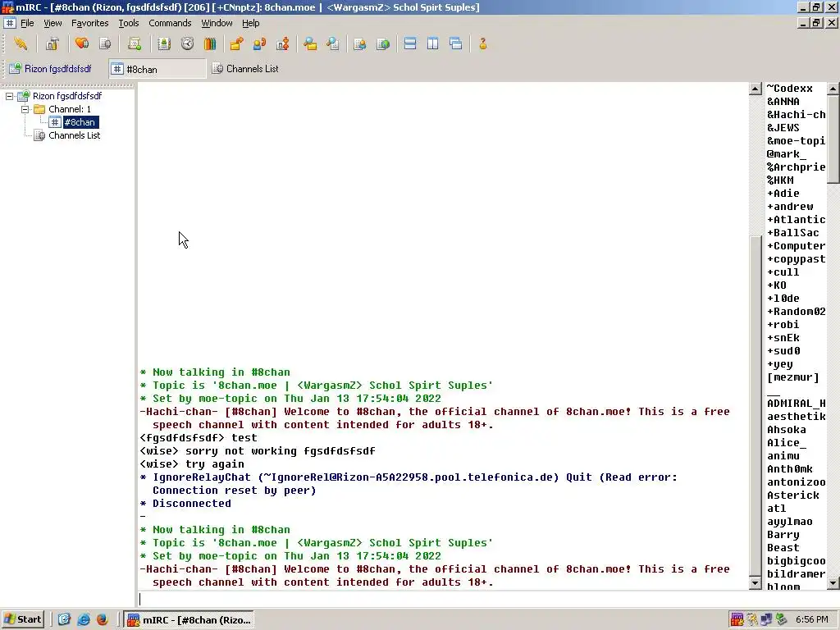The image size is (840, 630).
Task: Click the chat window scrollbar thumb
Action: click(x=755, y=406)
